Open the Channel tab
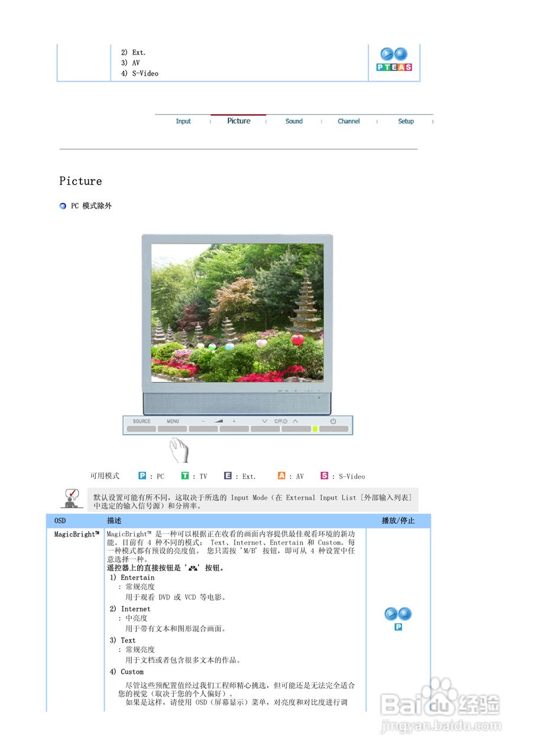The image size is (535, 756). (x=349, y=121)
